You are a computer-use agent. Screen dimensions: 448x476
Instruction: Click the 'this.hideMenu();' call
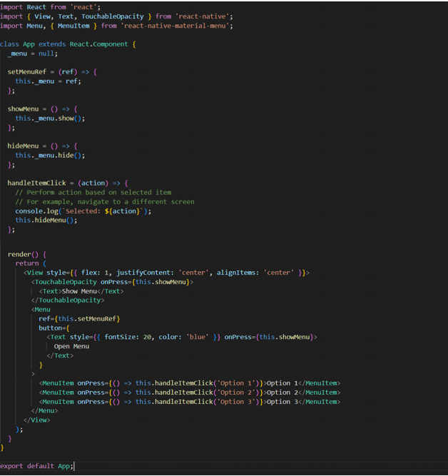[x=46, y=220]
